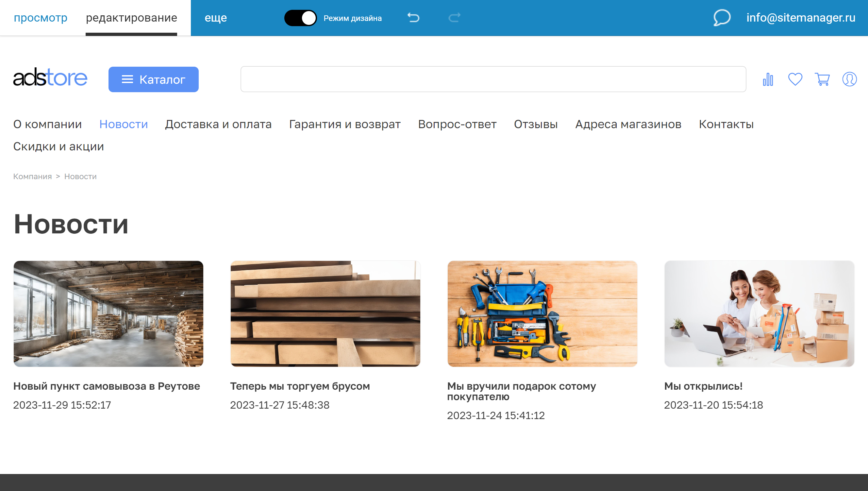Click the user profile icon
Image resolution: width=868 pixels, height=491 pixels.
pyautogui.click(x=849, y=79)
